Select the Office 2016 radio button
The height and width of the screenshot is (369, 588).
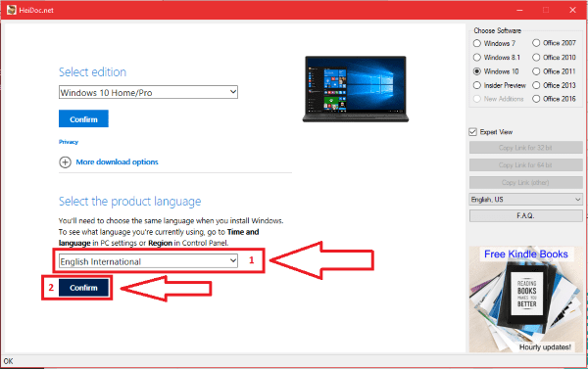point(536,99)
